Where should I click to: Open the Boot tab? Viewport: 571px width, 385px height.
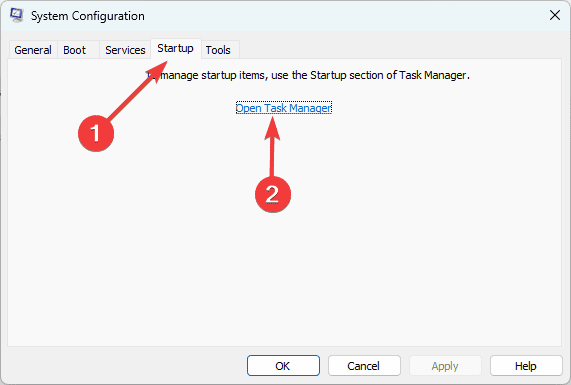[x=75, y=50]
